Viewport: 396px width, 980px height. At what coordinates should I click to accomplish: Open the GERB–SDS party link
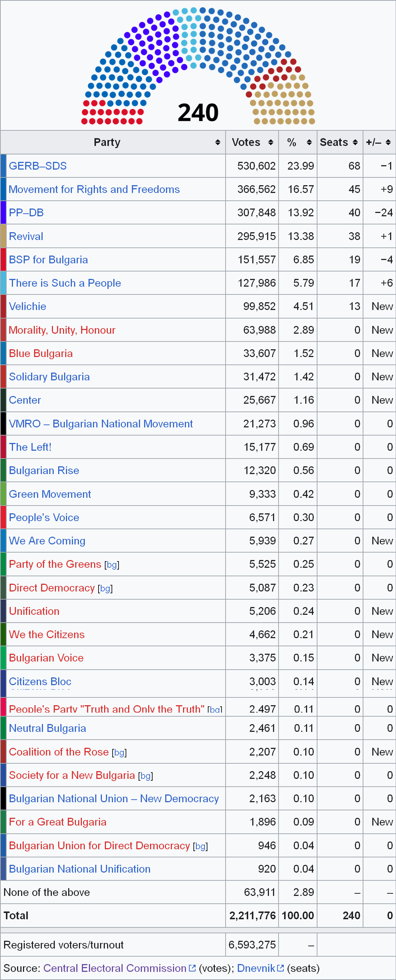[38, 166]
